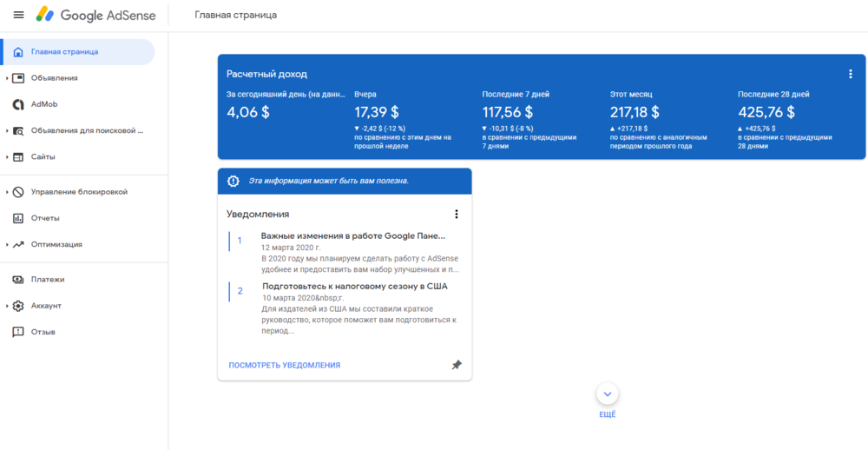This screenshot has width=868, height=450.
Task: Click yesterday's earnings 17,39 $
Action: click(377, 113)
